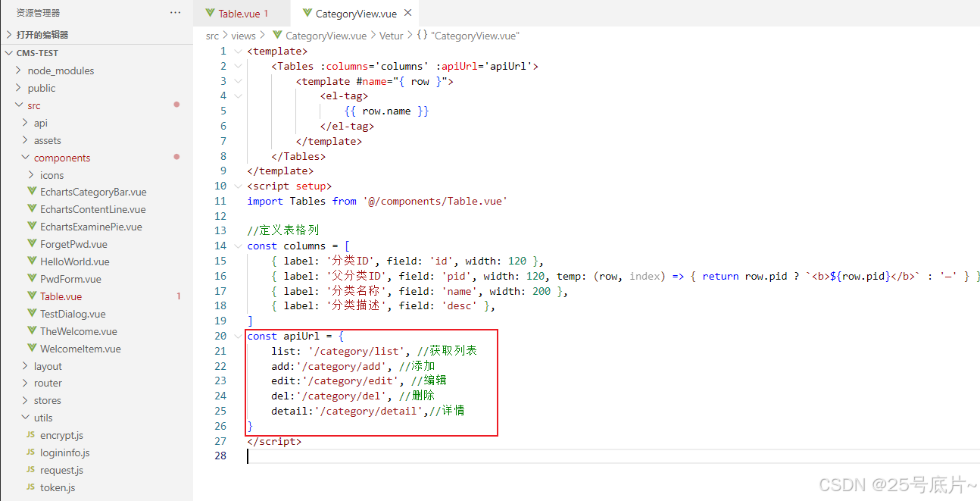Click the "CategoryView.vue" breadcrumb symbol entry
The width and height of the screenshot is (980, 501).
[x=476, y=36]
